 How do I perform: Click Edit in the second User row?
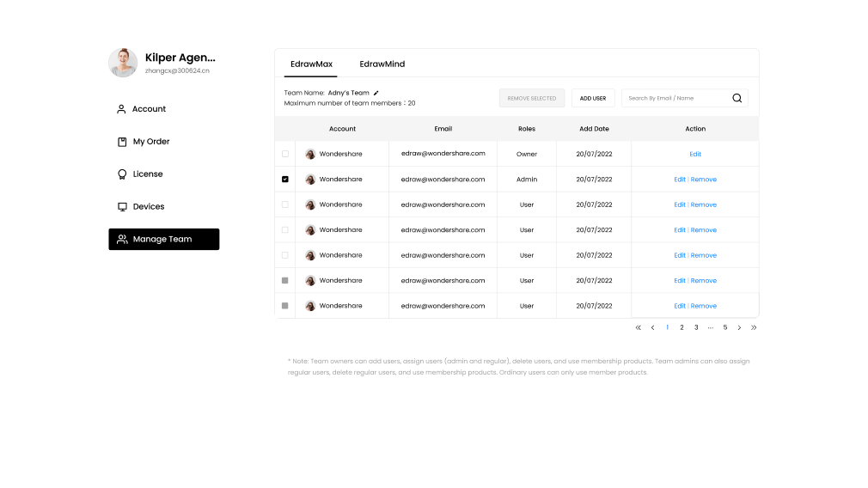click(x=680, y=230)
